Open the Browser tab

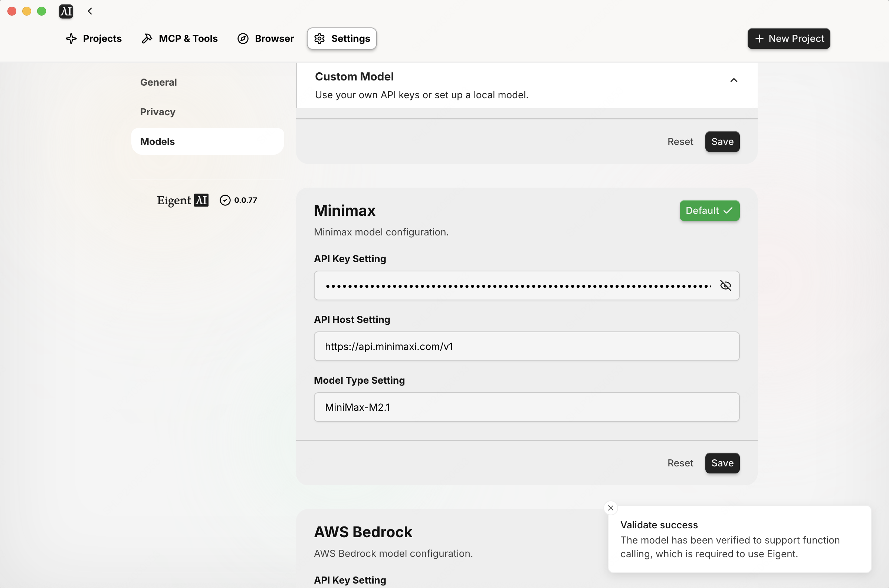(266, 39)
